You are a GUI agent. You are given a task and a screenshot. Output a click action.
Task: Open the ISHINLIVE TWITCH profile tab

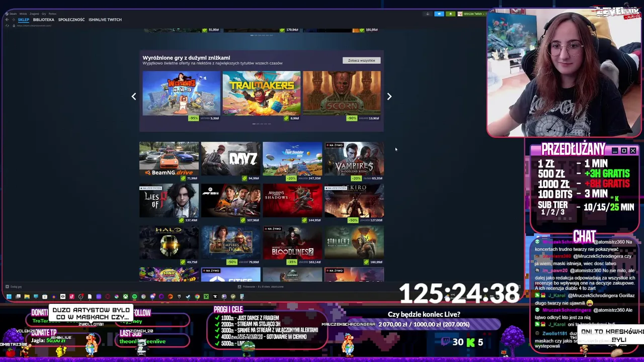click(x=105, y=20)
